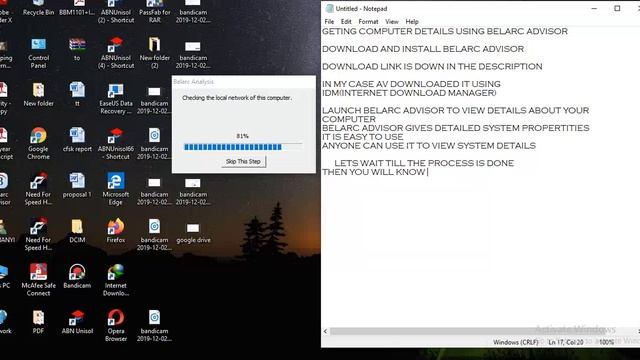Image resolution: width=640 pixels, height=360 pixels.
Task: Click line 'DOWNLOAD AND INSTALL BELARC ADVISOR'
Action: (423, 49)
